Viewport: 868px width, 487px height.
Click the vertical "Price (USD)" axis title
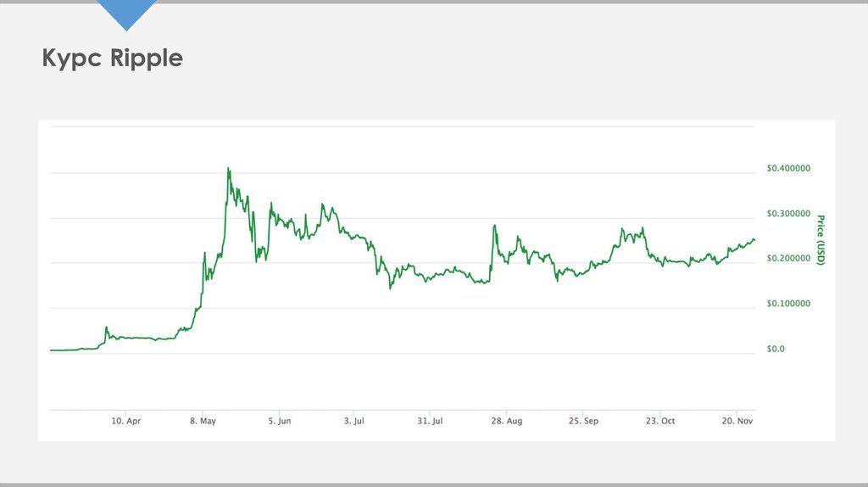[820, 240]
